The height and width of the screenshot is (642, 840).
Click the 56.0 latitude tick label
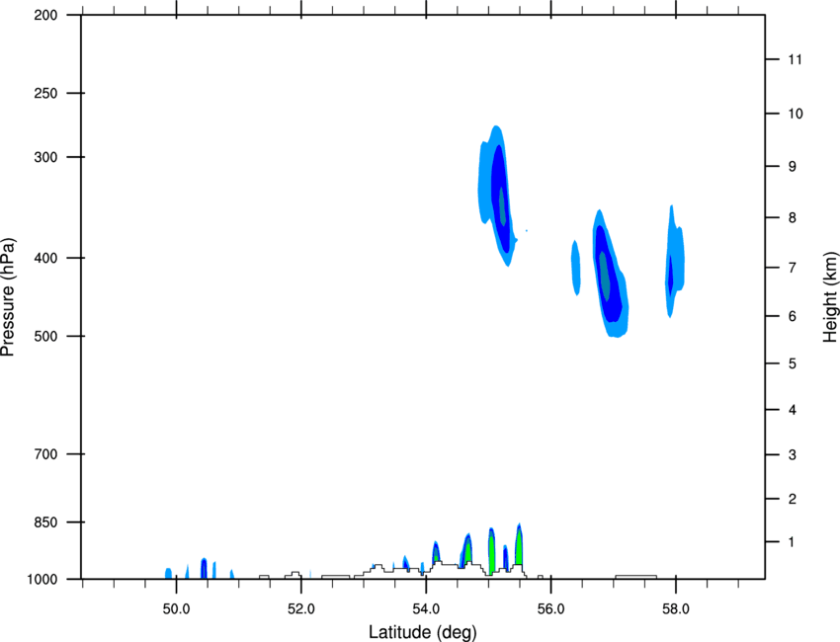coord(550,609)
